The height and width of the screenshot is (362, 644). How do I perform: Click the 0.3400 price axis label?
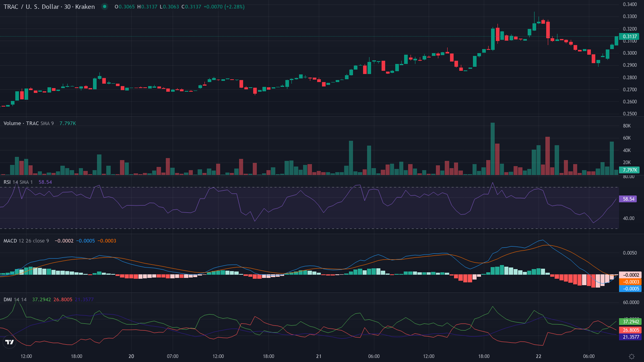point(630,4)
